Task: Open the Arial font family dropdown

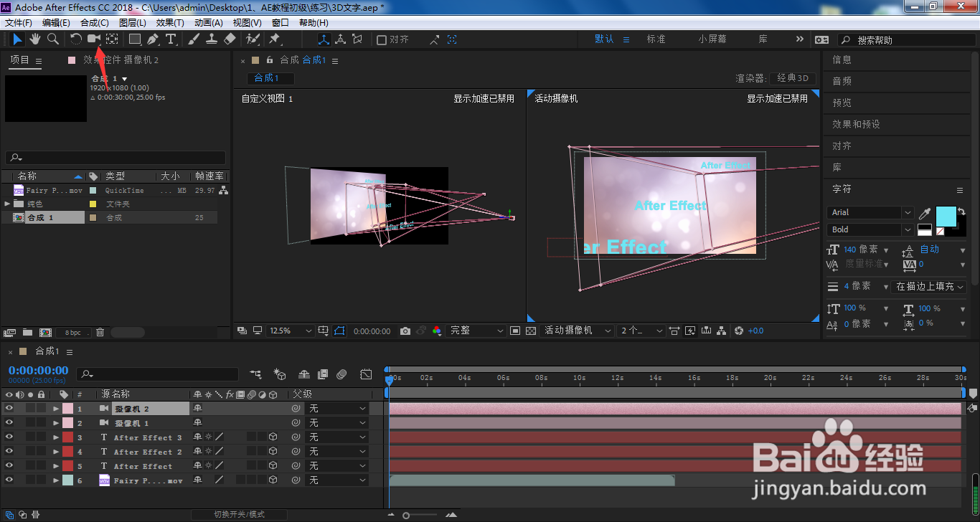Action: coord(870,212)
